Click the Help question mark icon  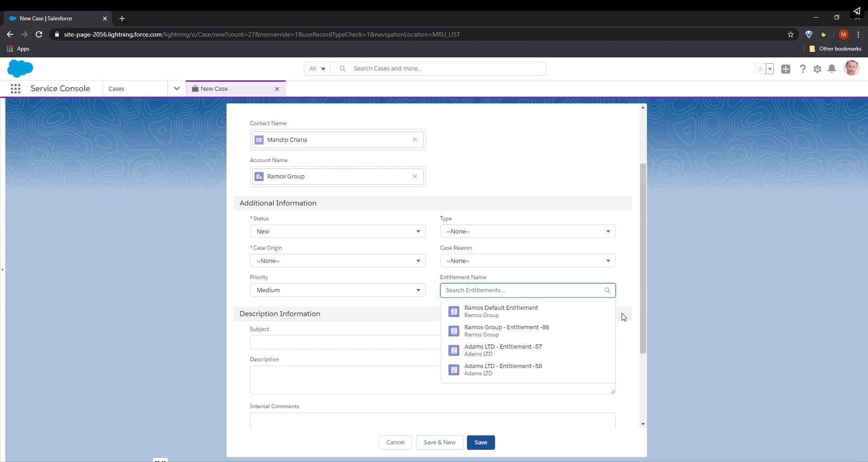coord(802,69)
